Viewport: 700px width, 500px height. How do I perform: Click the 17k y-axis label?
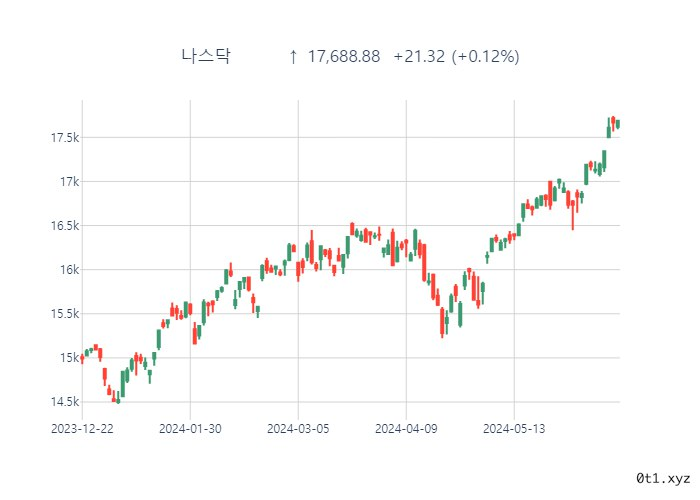pyautogui.click(x=70, y=182)
